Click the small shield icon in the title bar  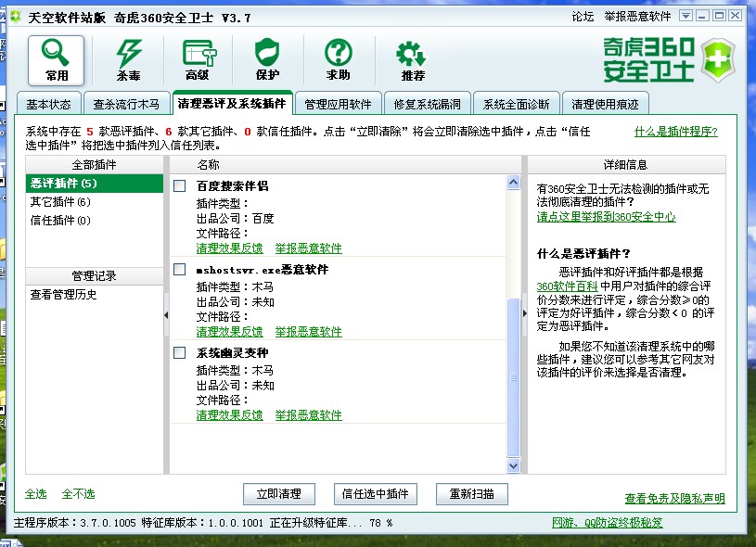pyautogui.click(x=16, y=17)
